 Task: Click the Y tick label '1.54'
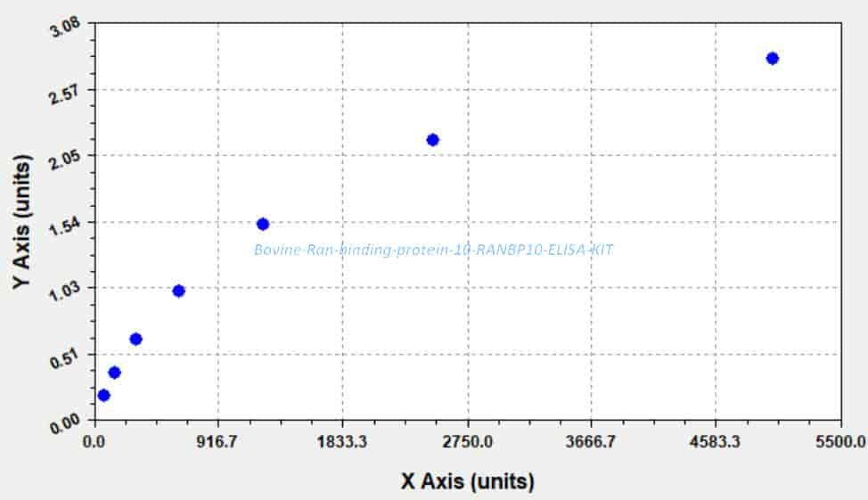pyautogui.click(x=64, y=225)
